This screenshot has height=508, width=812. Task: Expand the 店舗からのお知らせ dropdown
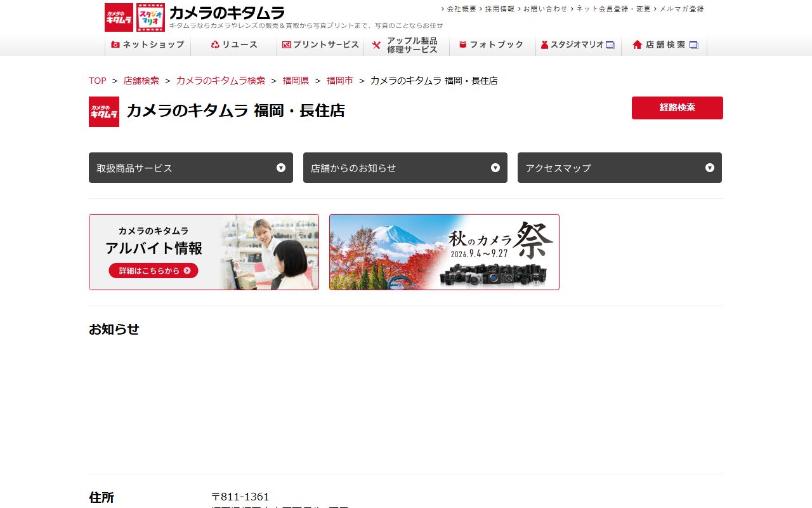point(405,168)
